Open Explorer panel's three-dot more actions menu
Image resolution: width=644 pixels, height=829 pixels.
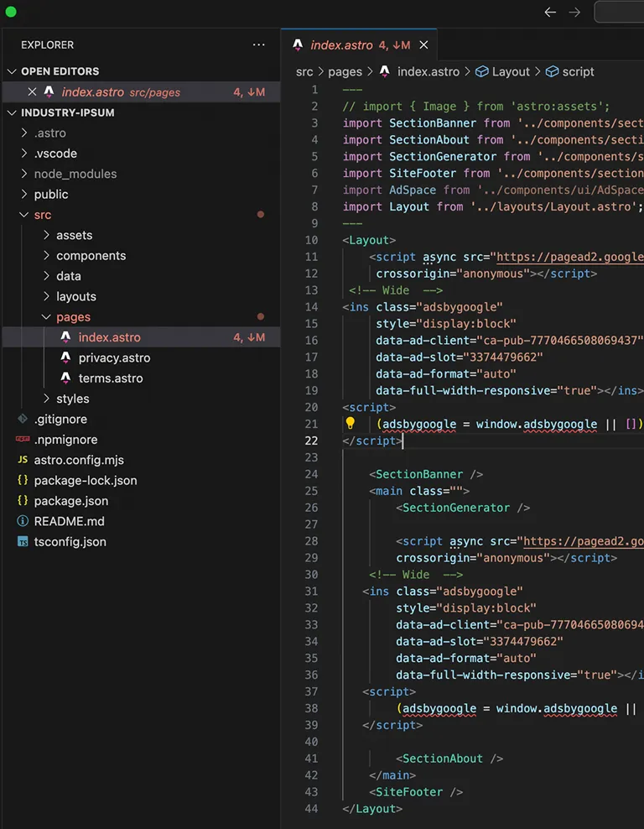[x=259, y=45]
